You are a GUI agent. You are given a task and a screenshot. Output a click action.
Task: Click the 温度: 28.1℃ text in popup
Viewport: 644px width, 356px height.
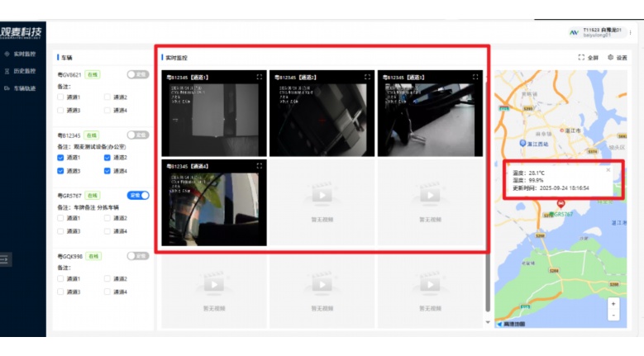(528, 173)
